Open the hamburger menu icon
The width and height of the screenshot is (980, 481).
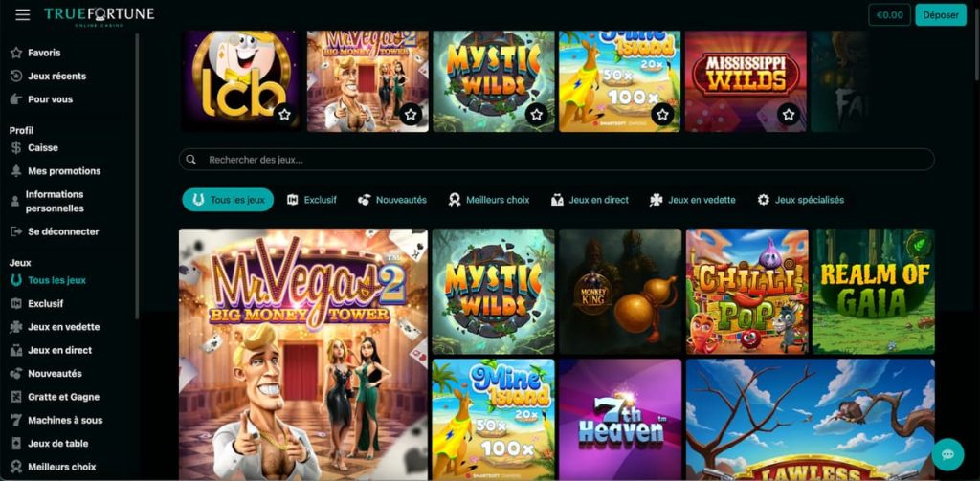(23, 14)
